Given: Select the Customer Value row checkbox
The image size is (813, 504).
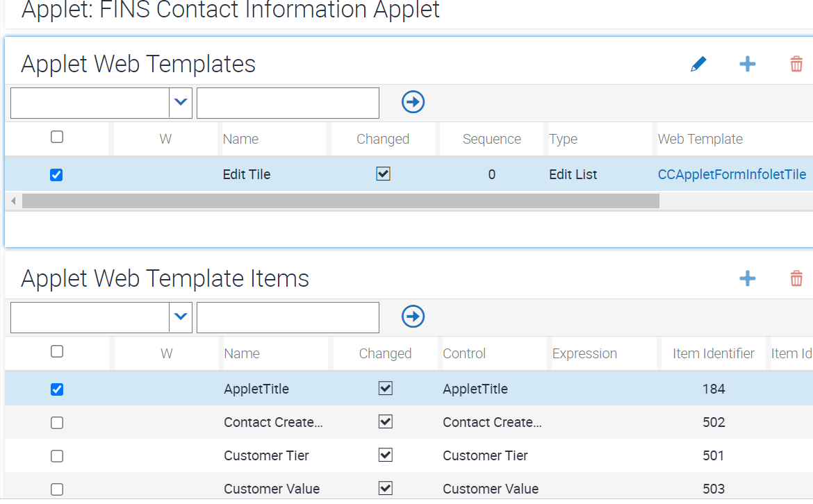Looking at the screenshot, I should pos(57,488).
